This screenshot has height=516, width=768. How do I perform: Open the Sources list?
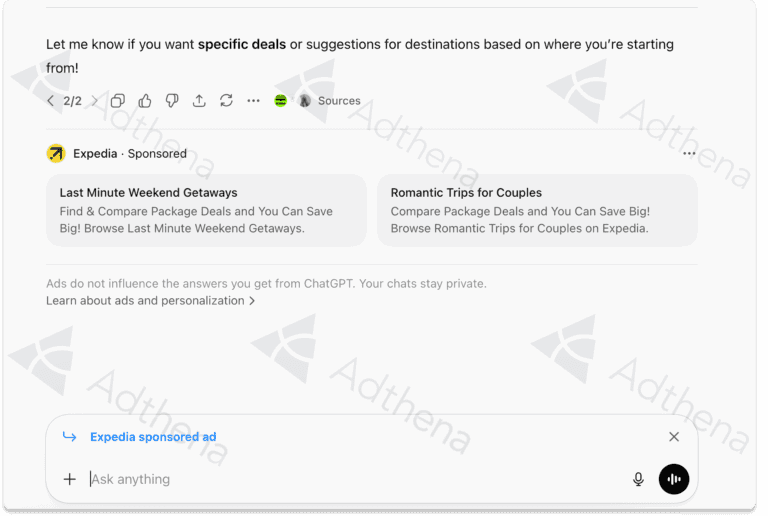click(x=329, y=101)
